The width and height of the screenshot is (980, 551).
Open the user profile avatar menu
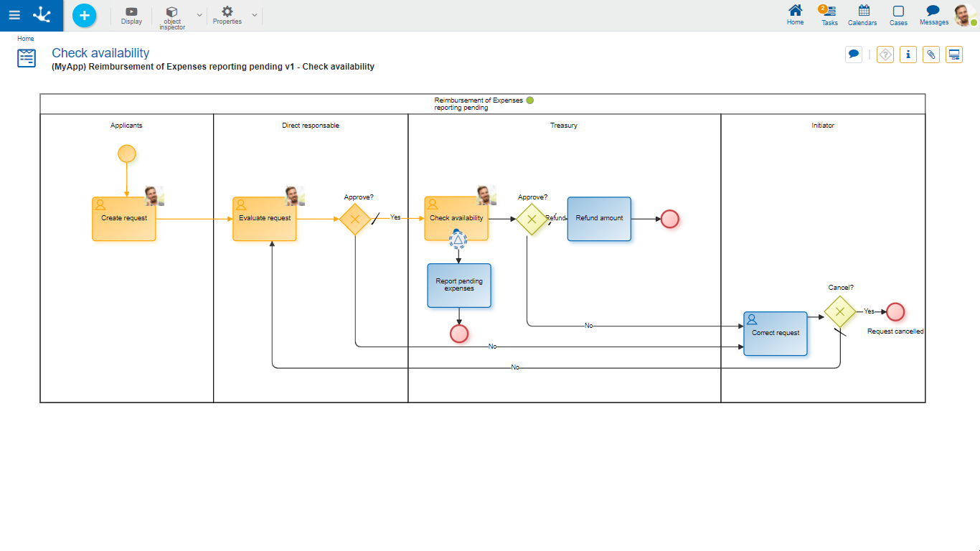coord(965,15)
